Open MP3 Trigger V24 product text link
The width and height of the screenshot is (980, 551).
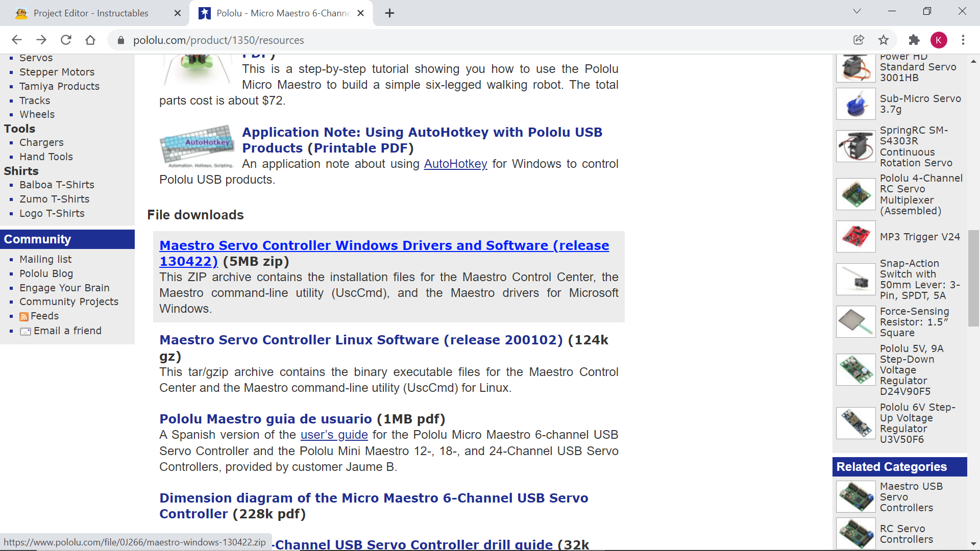(x=920, y=237)
